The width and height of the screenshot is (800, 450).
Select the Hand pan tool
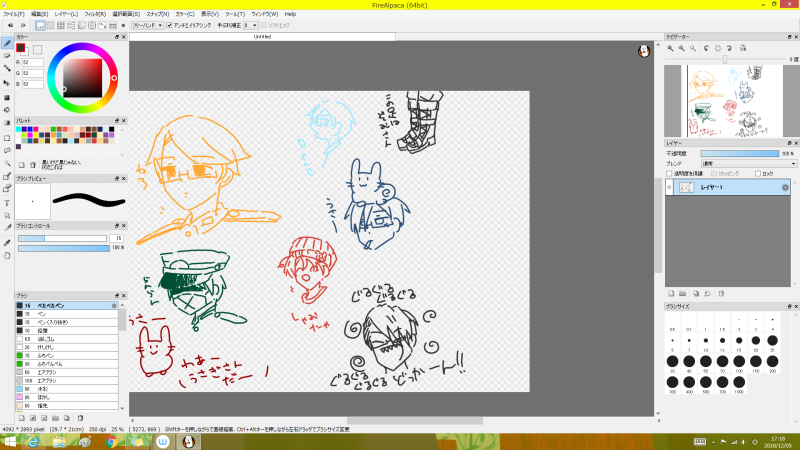pos(7,256)
